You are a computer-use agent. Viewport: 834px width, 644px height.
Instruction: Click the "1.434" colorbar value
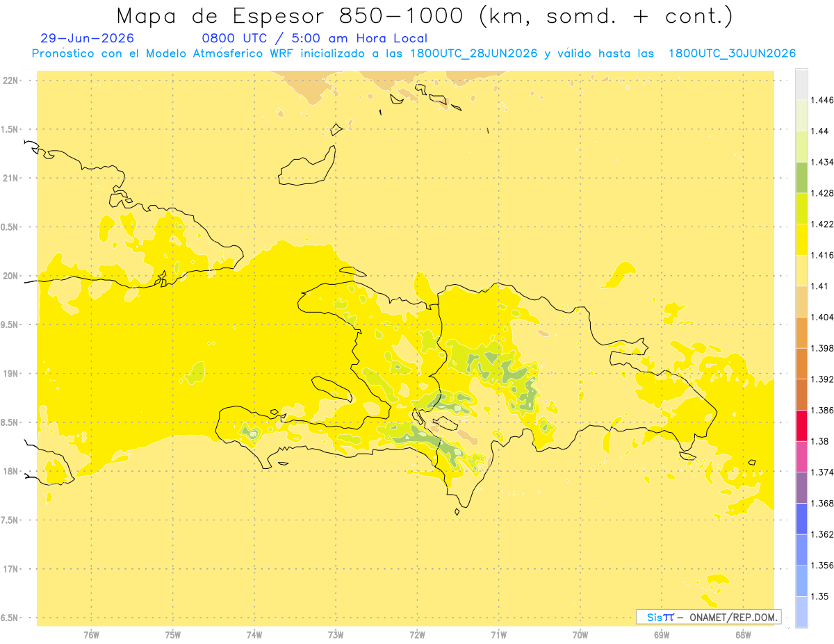click(x=822, y=162)
